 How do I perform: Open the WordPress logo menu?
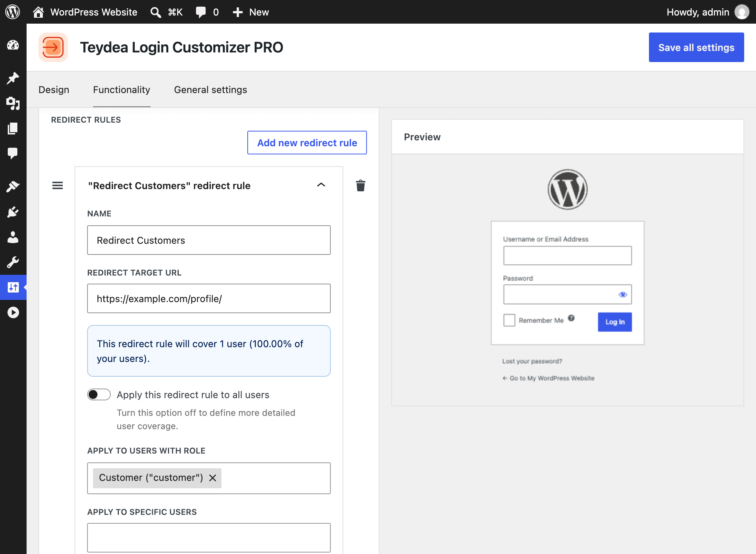coord(13,12)
